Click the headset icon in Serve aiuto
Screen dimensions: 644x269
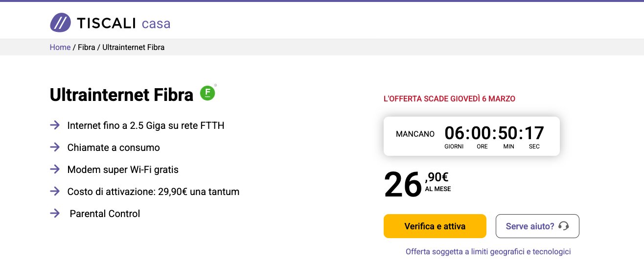564,226
